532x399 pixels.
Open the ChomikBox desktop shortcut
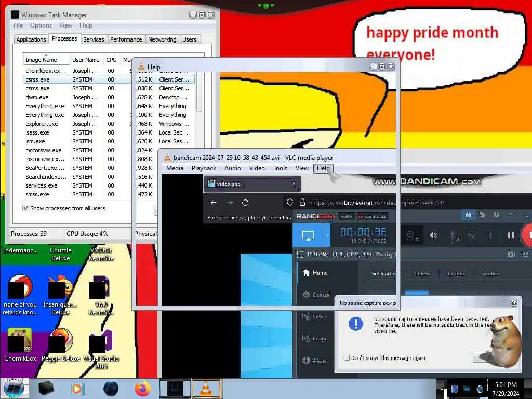[20, 344]
